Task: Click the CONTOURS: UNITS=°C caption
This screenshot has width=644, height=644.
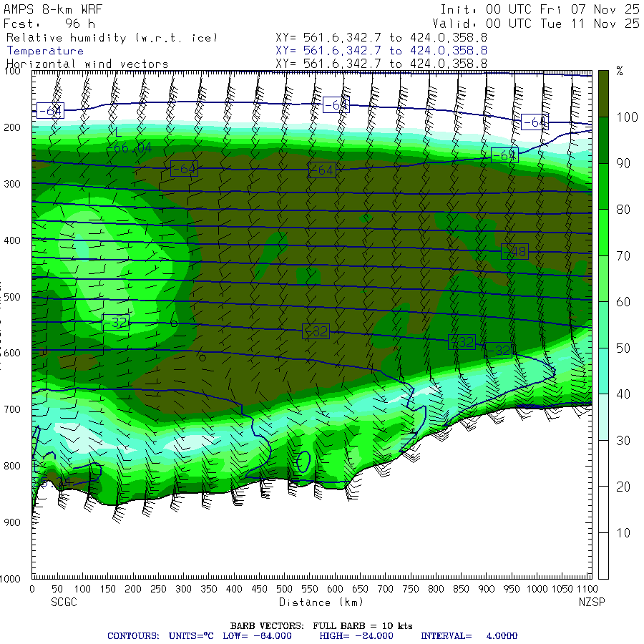Action: click(160, 636)
